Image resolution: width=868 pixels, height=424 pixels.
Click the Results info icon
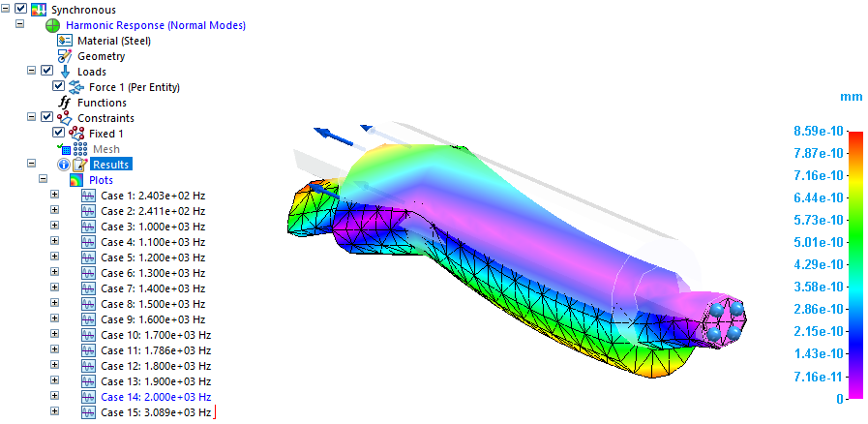click(64, 165)
